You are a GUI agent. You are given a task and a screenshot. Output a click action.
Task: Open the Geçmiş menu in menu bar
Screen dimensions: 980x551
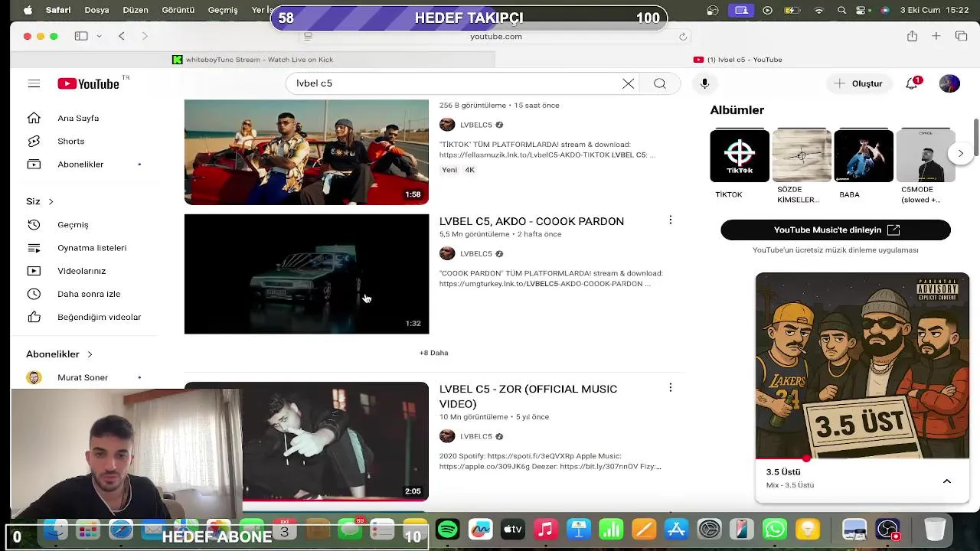pos(223,10)
